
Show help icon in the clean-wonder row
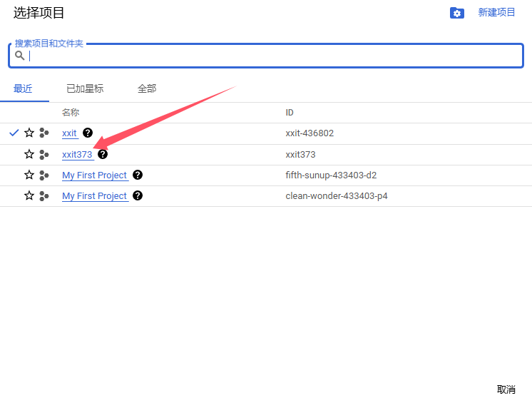coord(138,195)
